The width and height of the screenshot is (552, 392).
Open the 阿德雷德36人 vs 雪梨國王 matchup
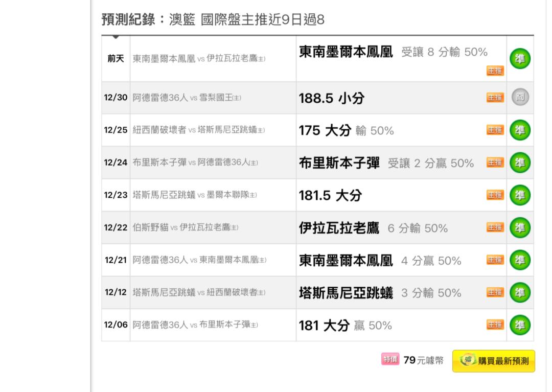point(187,98)
